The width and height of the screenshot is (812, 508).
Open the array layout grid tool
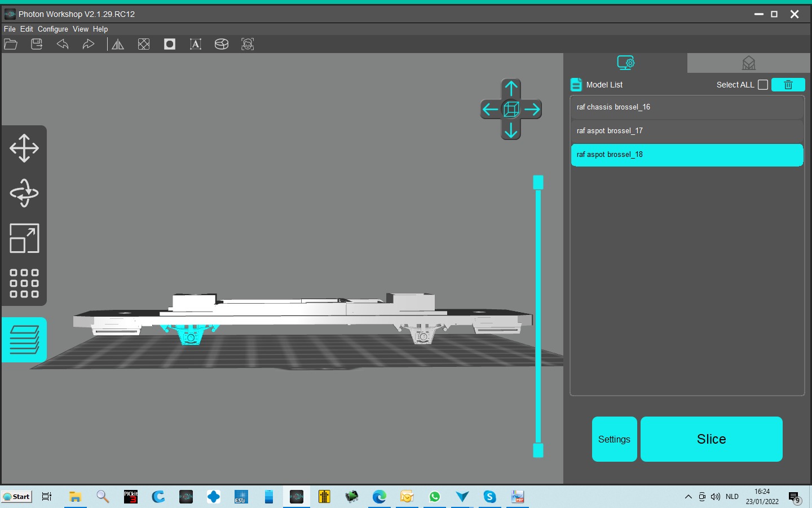point(24,283)
